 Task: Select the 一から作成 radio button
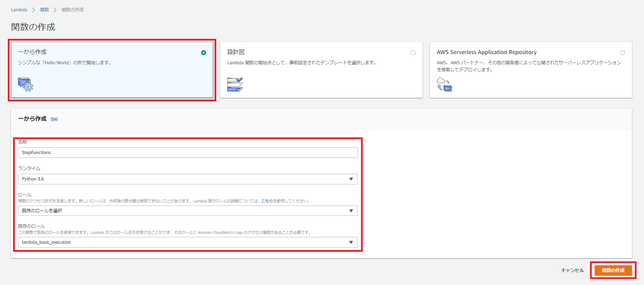204,53
